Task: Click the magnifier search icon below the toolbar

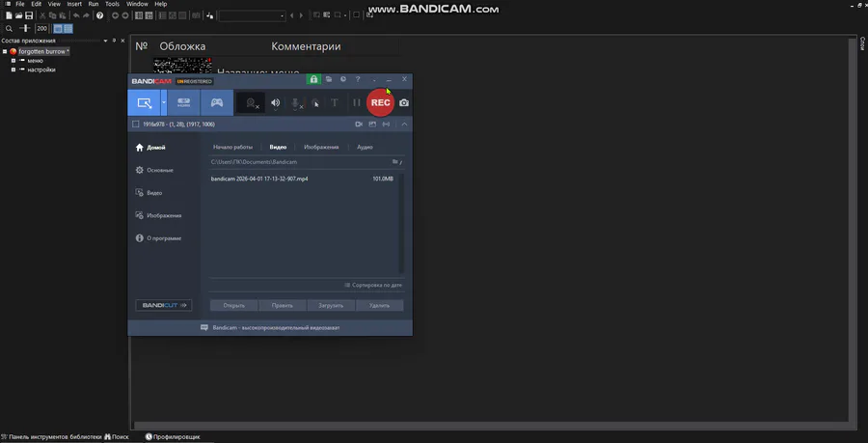Action: pos(9,28)
